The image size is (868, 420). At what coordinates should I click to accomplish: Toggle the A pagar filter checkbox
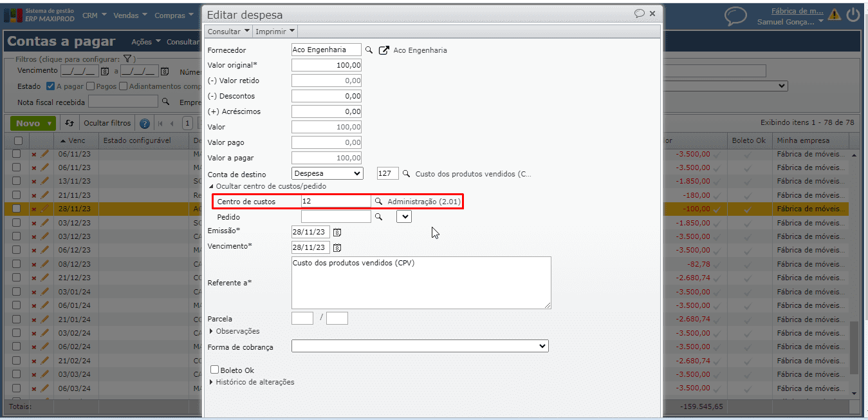[x=51, y=86]
